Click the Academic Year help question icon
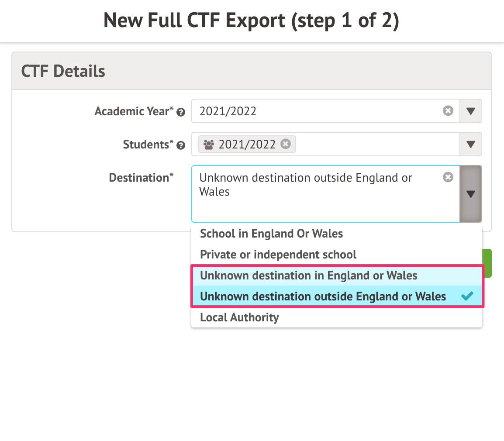Viewport: 504px width, 441px height. (181, 113)
